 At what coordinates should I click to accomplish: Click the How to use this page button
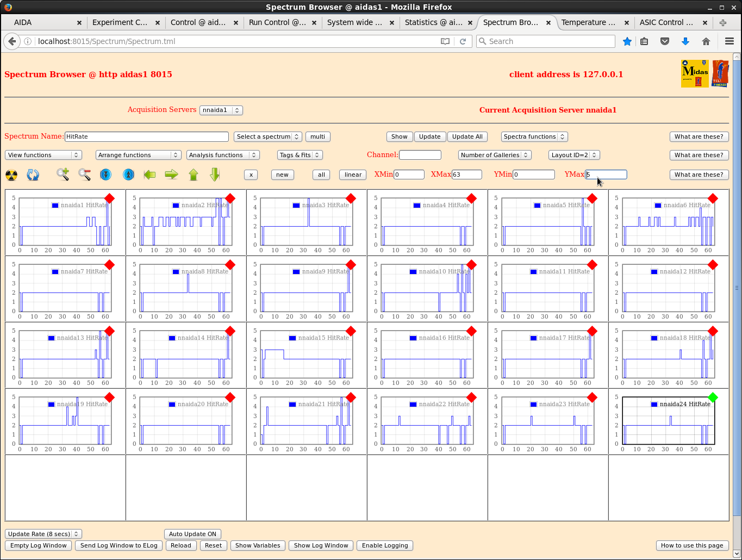(x=692, y=545)
